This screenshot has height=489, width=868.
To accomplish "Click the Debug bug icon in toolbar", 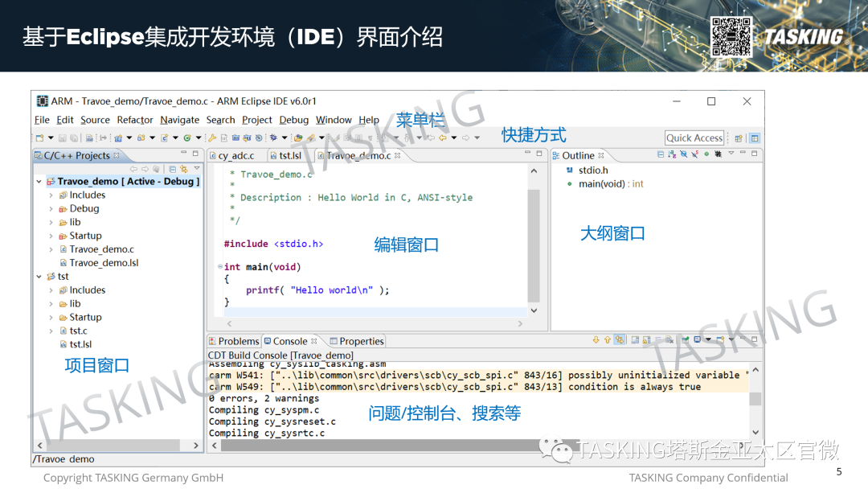I will 273,138.
